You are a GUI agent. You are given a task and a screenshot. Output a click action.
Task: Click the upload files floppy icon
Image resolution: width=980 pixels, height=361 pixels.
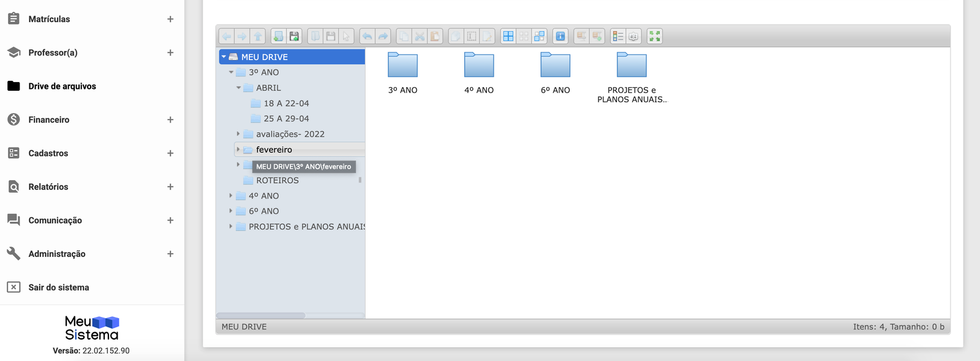[294, 36]
